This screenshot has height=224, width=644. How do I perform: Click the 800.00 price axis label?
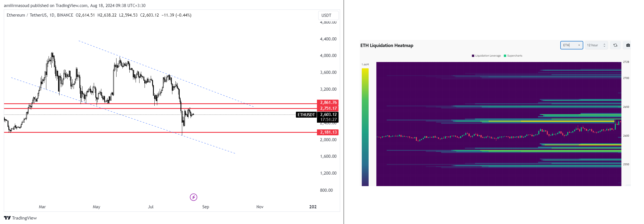(326, 190)
